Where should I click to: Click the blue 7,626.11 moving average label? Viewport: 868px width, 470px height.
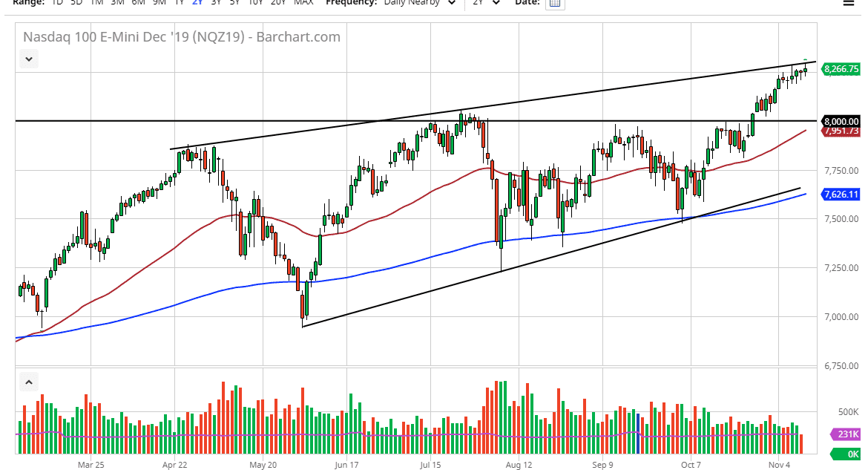coord(841,195)
